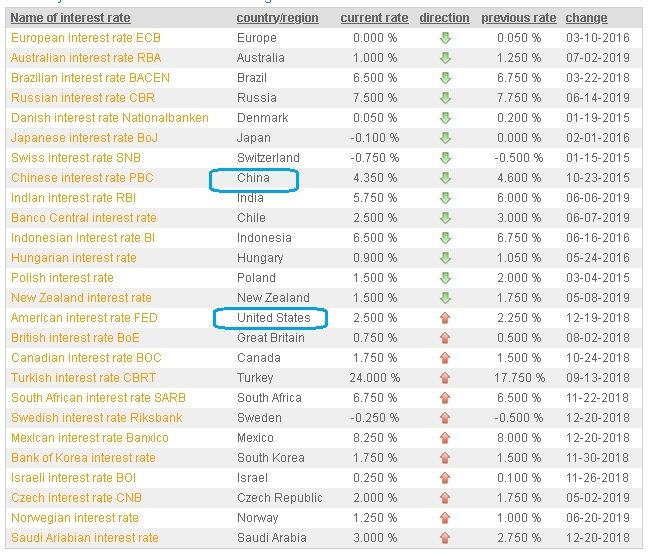Image resolution: width=648 pixels, height=553 pixels.
Task: Click the red up arrow for Mexico
Action: tap(445, 438)
